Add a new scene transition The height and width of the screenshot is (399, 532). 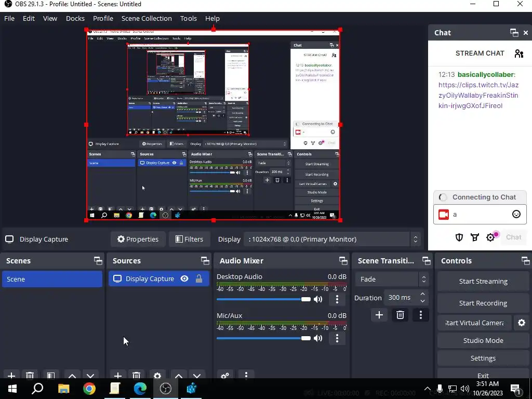pyautogui.click(x=379, y=315)
